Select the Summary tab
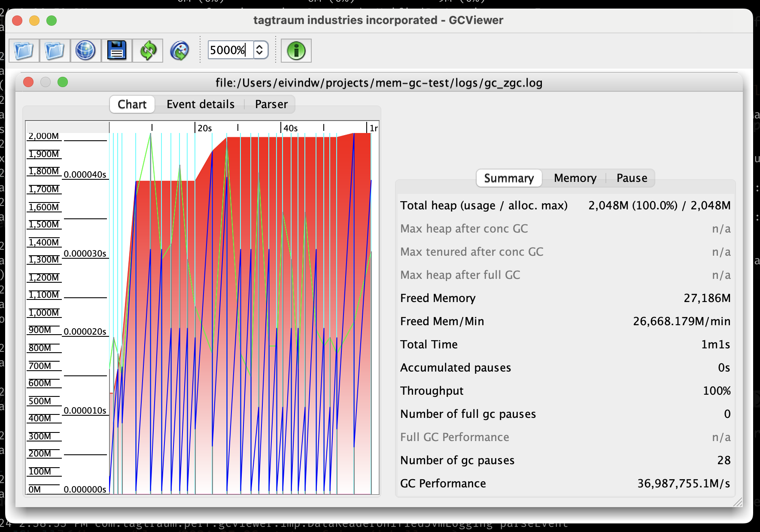The width and height of the screenshot is (760, 532). pyautogui.click(x=509, y=178)
